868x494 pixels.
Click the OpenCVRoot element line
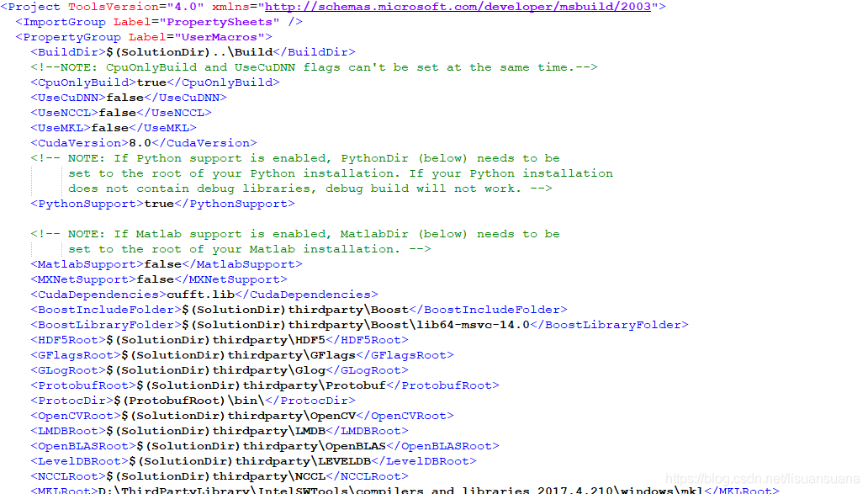[242, 416]
